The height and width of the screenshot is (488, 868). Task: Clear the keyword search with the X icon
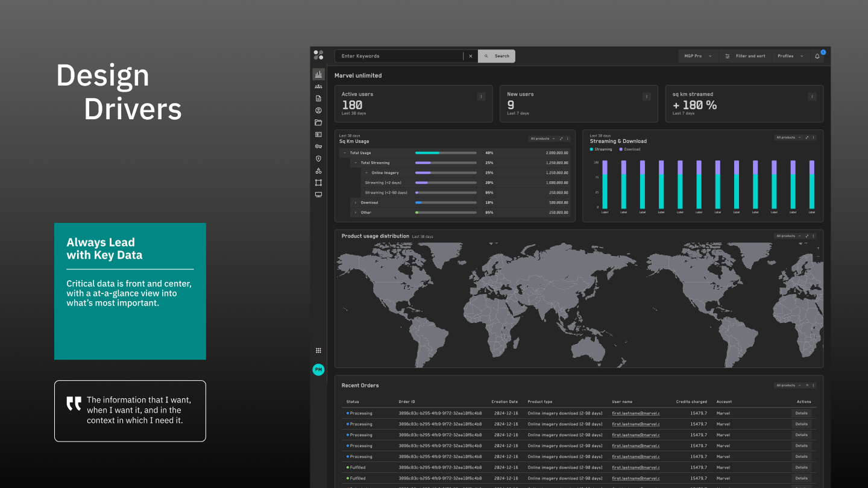471,56
